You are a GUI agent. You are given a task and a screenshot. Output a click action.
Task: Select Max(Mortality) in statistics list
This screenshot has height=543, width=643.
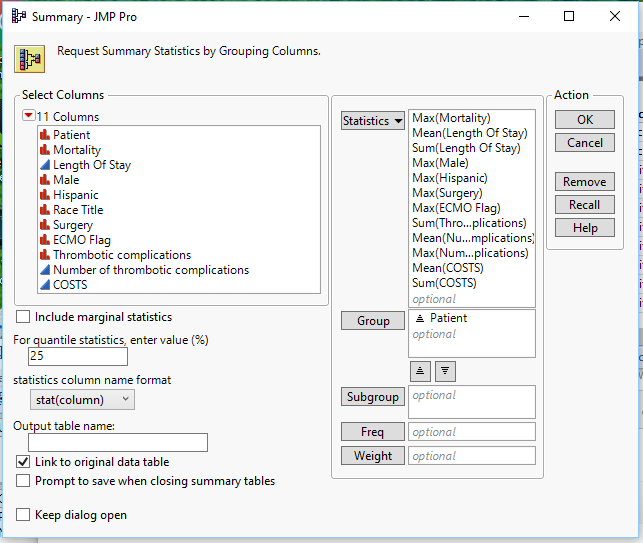pos(451,118)
